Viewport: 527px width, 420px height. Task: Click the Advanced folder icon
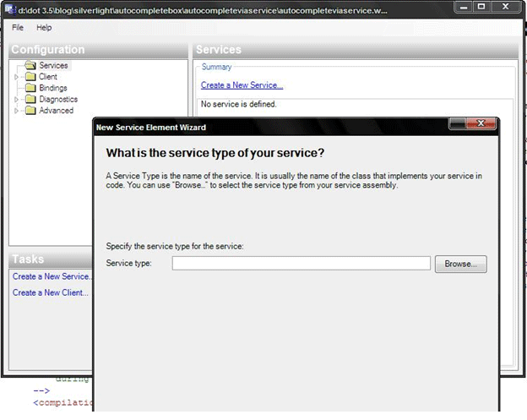[30, 111]
